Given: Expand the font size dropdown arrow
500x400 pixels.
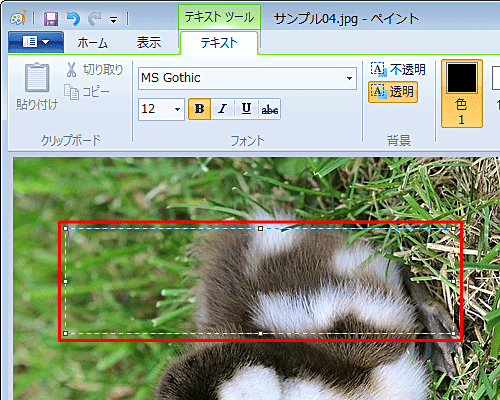Looking at the screenshot, I should pyautogui.click(x=178, y=109).
